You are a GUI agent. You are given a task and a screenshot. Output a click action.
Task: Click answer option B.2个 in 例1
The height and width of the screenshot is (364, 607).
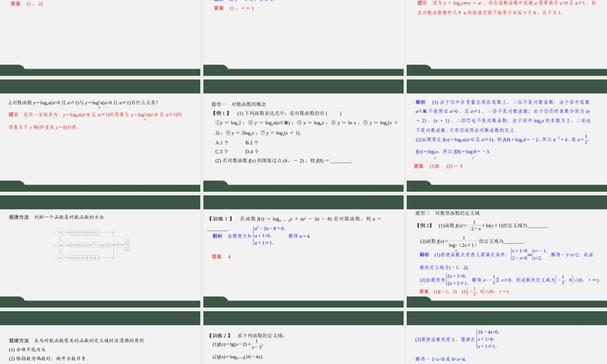[252, 143]
